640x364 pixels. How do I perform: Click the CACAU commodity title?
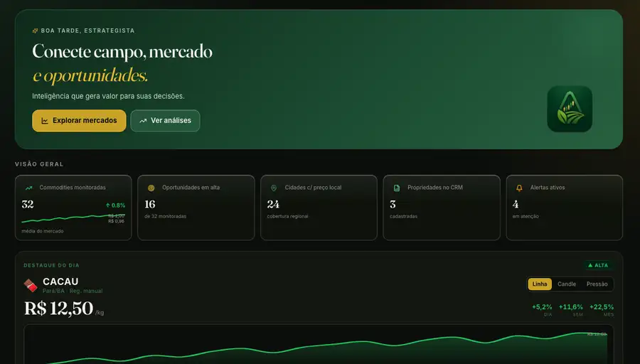(x=60, y=282)
